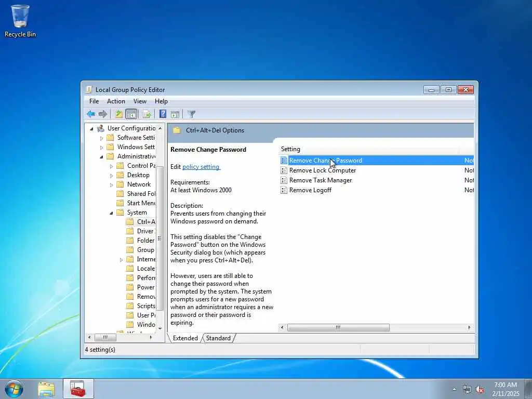Click the policy setting link
532x399 pixels.
[x=201, y=167]
